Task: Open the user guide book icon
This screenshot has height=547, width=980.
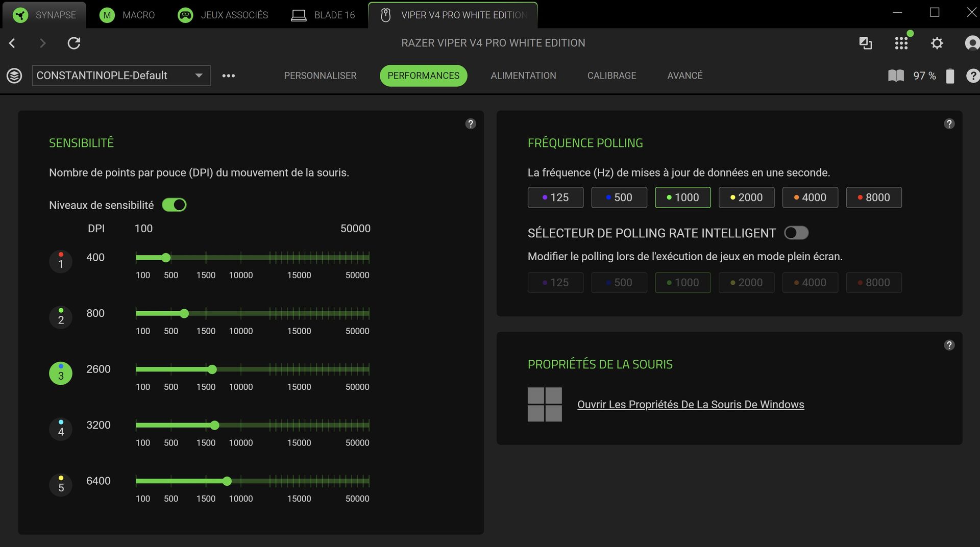Action: coord(896,76)
